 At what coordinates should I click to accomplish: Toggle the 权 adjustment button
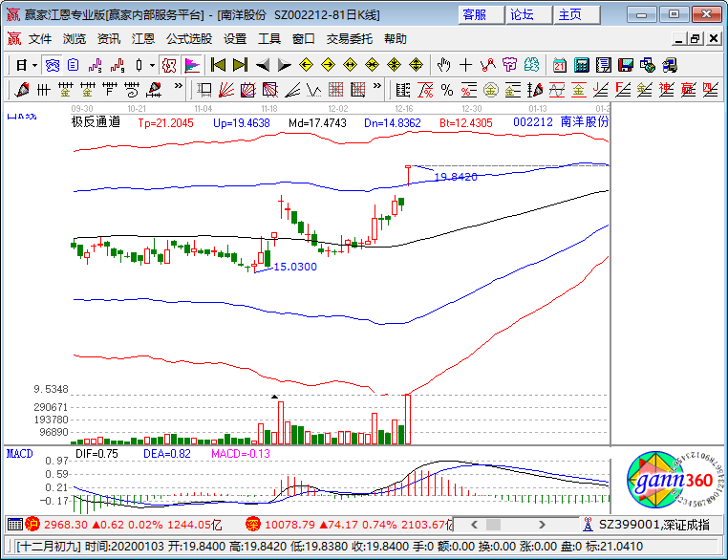[x=169, y=65]
